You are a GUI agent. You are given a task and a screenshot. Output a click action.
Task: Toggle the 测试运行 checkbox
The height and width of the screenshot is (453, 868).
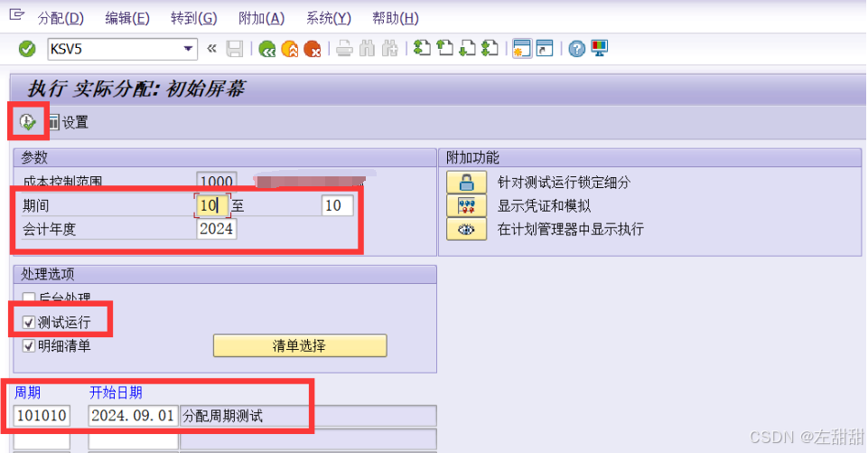(x=29, y=322)
